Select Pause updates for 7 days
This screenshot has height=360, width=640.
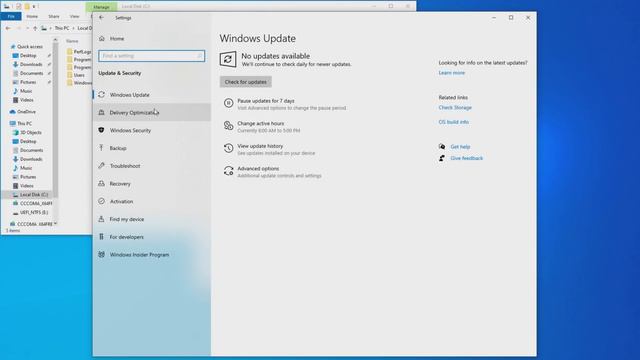tap(266, 100)
